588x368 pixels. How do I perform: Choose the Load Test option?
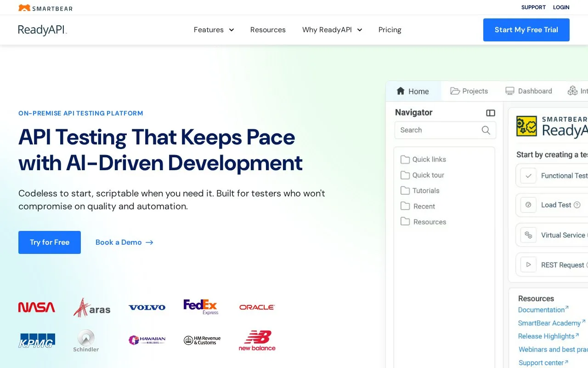[x=553, y=205]
